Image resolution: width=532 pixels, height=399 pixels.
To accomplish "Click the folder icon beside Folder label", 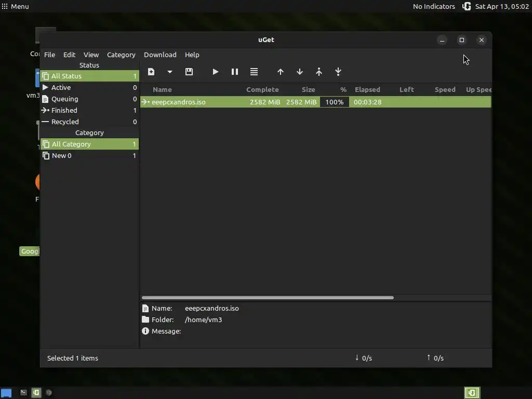I will tap(145, 320).
